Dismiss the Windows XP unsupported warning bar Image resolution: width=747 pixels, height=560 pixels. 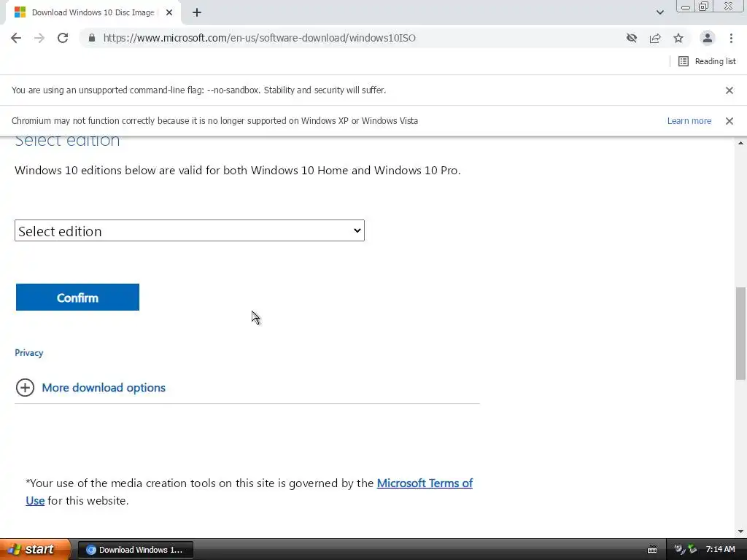729,121
